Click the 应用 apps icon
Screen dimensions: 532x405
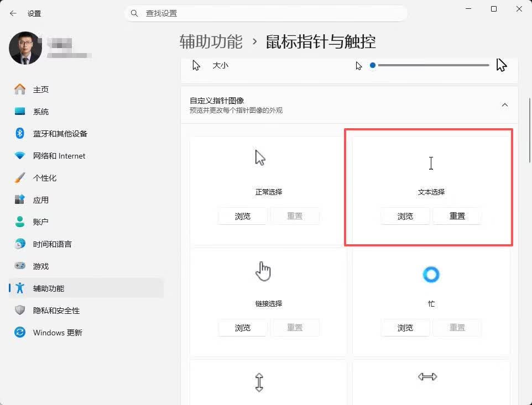(20, 200)
